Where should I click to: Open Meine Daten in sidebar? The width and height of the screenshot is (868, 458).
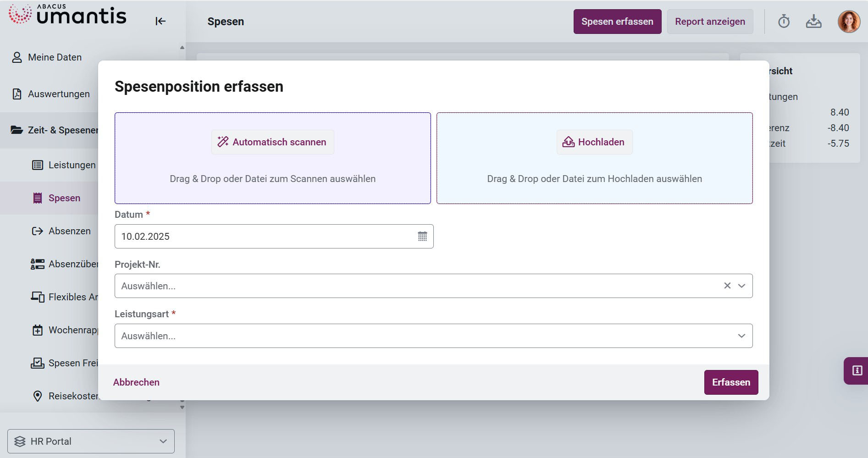(x=55, y=57)
